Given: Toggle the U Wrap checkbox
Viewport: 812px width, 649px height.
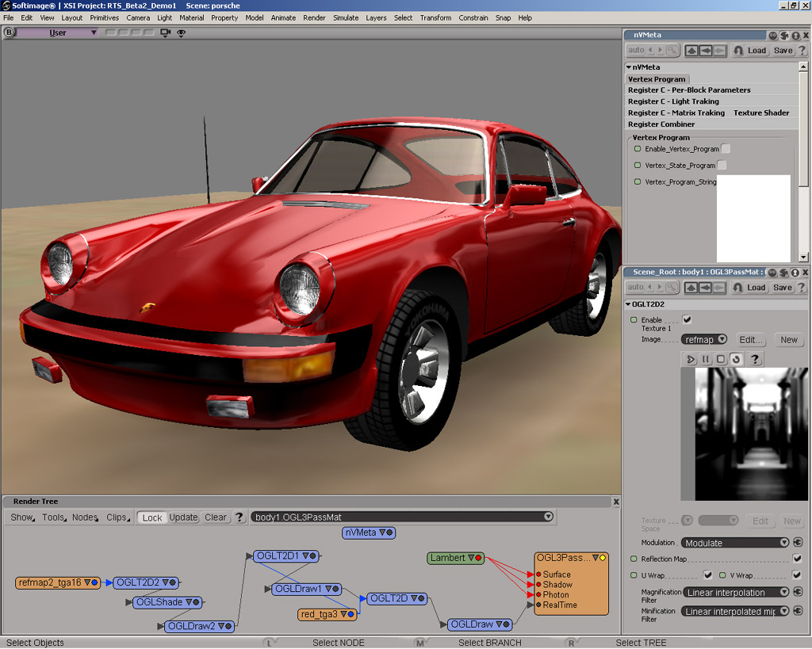Looking at the screenshot, I should click(x=707, y=575).
